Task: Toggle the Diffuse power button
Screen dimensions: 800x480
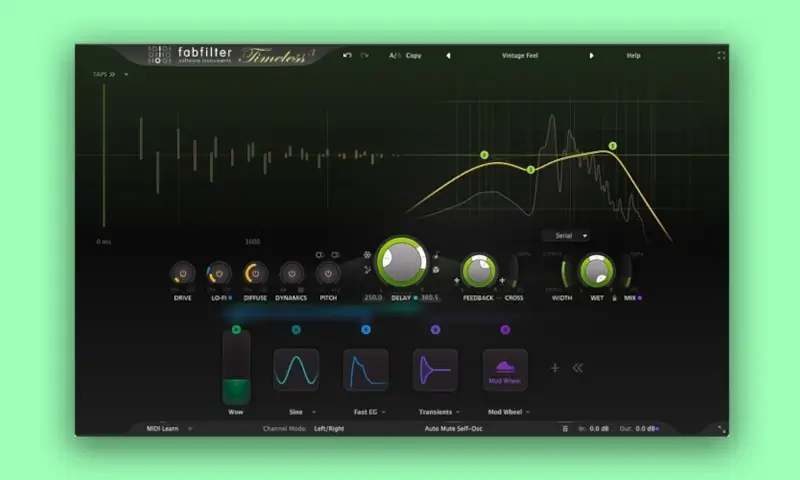Action: pos(255,273)
